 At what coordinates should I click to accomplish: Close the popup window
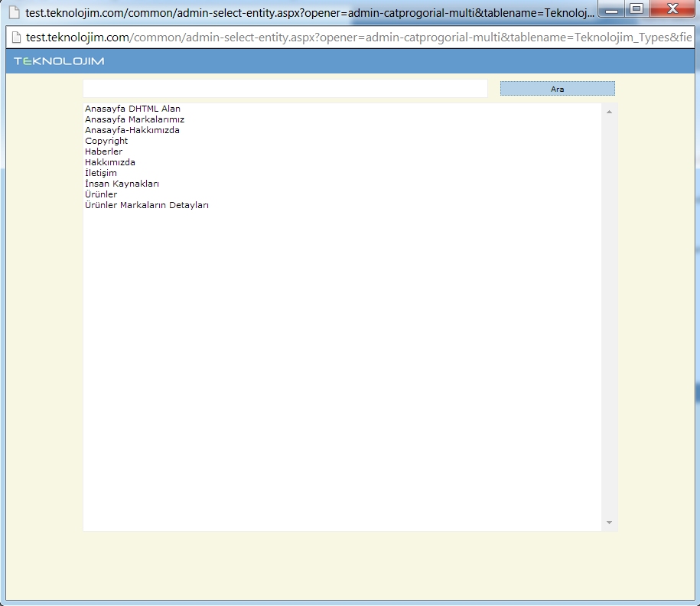[672, 8]
